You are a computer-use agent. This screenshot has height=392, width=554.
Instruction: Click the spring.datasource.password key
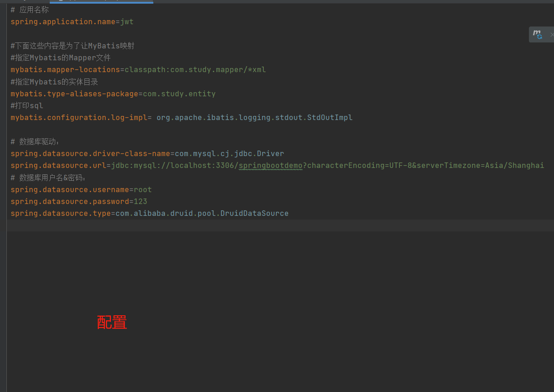tap(70, 201)
